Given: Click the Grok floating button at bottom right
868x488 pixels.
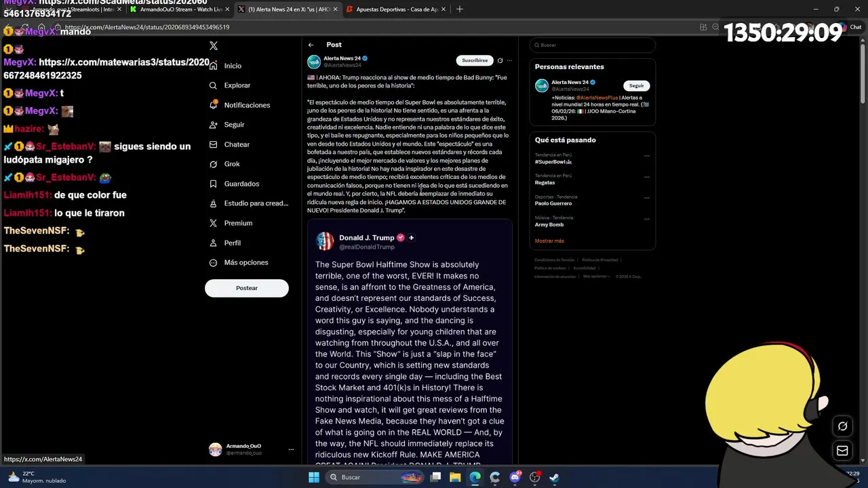Looking at the screenshot, I should [842, 426].
